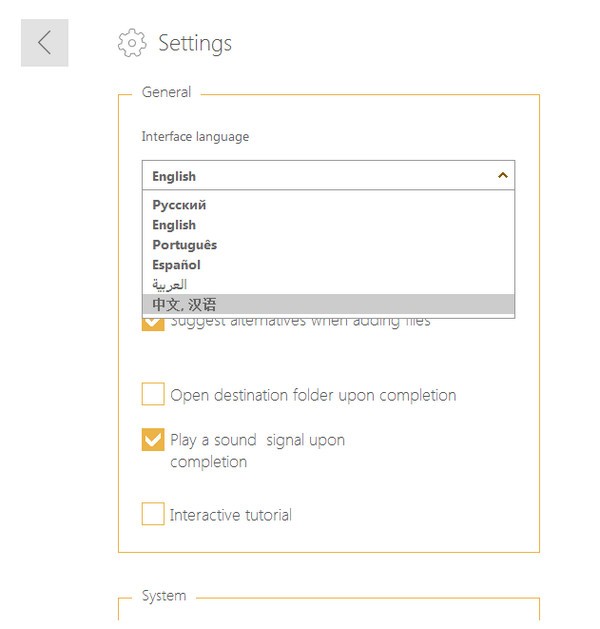Disable the Play a sound signal checkbox
Viewport: 600px width, 629px height.
point(153,440)
